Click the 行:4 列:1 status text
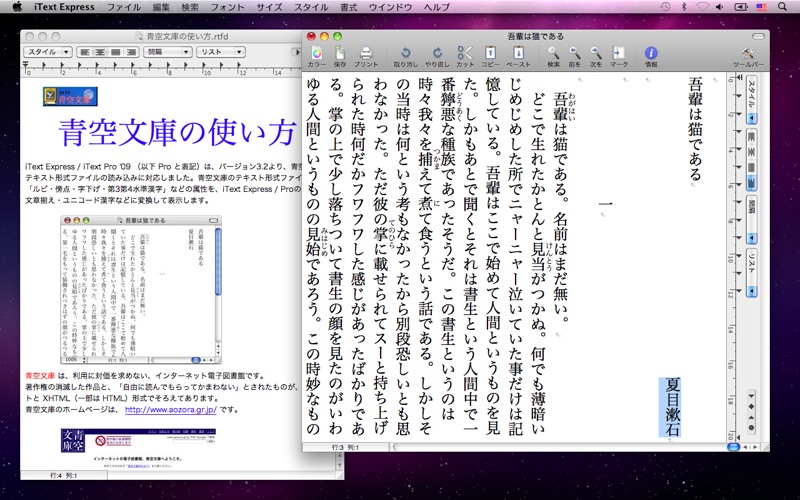 [x=63, y=476]
